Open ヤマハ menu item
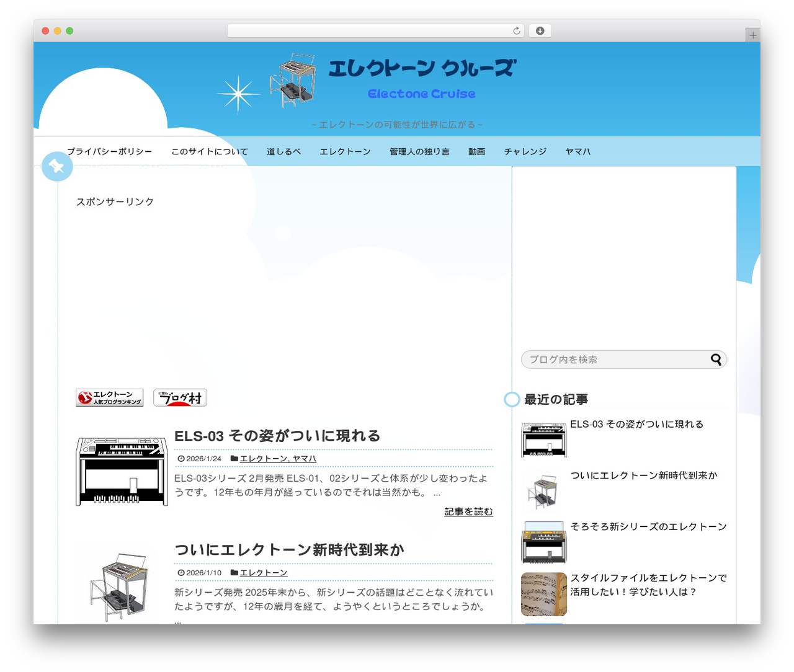Image resolution: width=794 pixels, height=672 pixels. (x=578, y=151)
